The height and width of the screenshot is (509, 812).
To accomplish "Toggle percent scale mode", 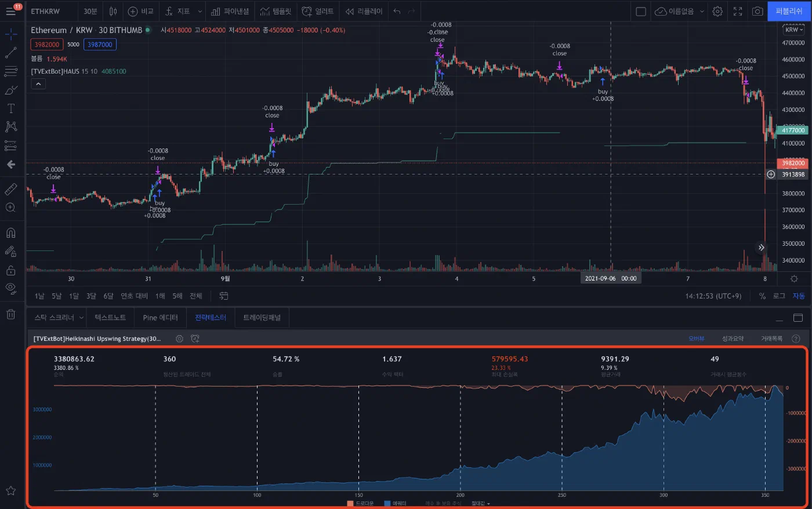I will click(x=762, y=296).
